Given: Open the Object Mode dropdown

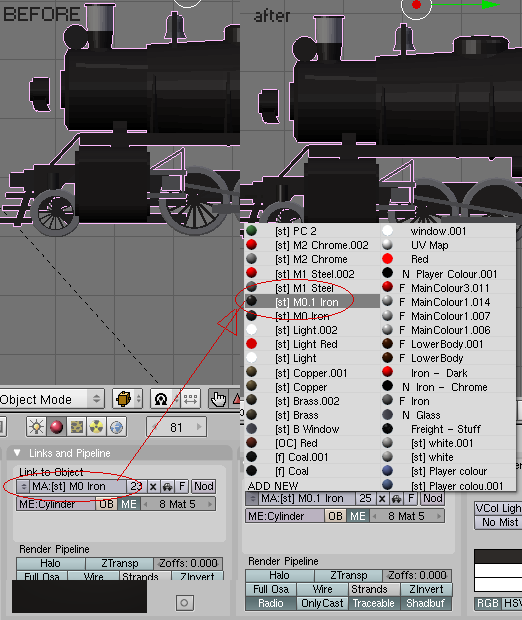Looking at the screenshot, I should 51,399.
